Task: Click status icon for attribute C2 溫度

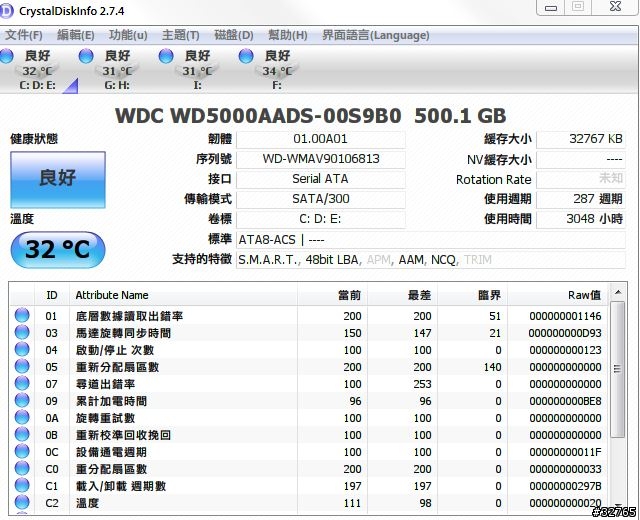Action: point(22,503)
